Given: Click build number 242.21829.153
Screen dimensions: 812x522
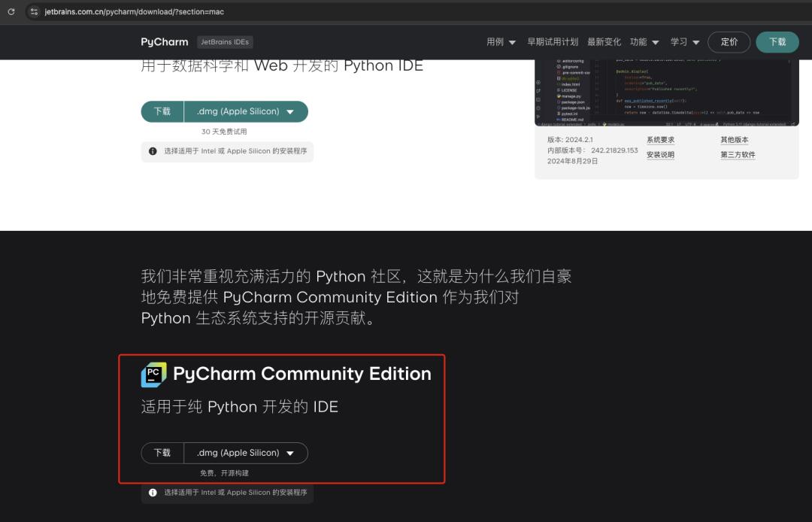Looking at the screenshot, I should tap(615, 150).
